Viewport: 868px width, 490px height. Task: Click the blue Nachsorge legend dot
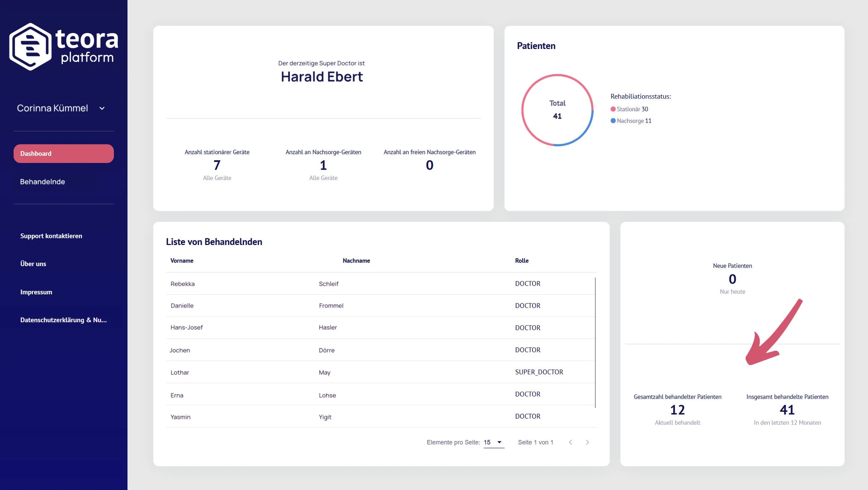click(613, 121)
